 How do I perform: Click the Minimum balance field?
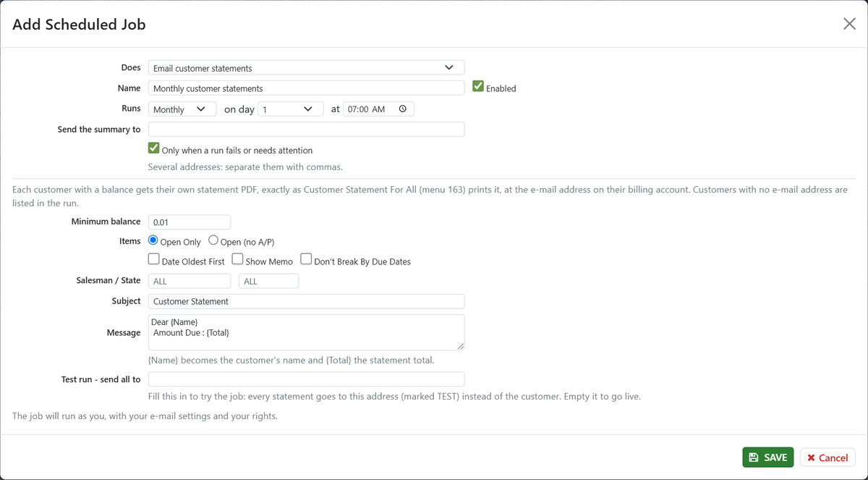[190, 222]
